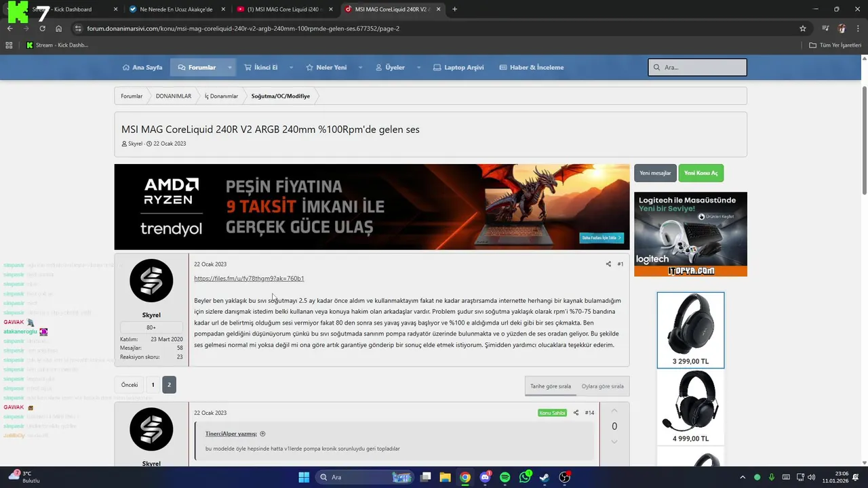This screenshot has height=488, width=868.
Task: Expand the Üyeler dropdown arrow
Action: [418, 68]
